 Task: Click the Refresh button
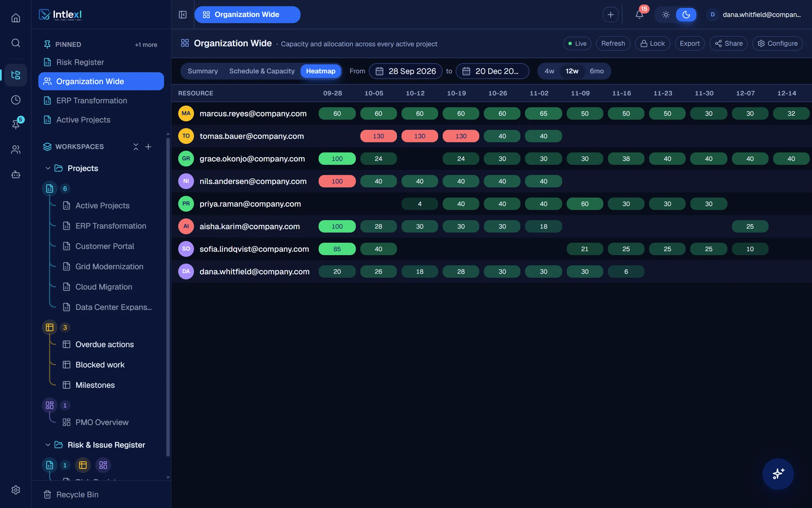tap(613, 43)
